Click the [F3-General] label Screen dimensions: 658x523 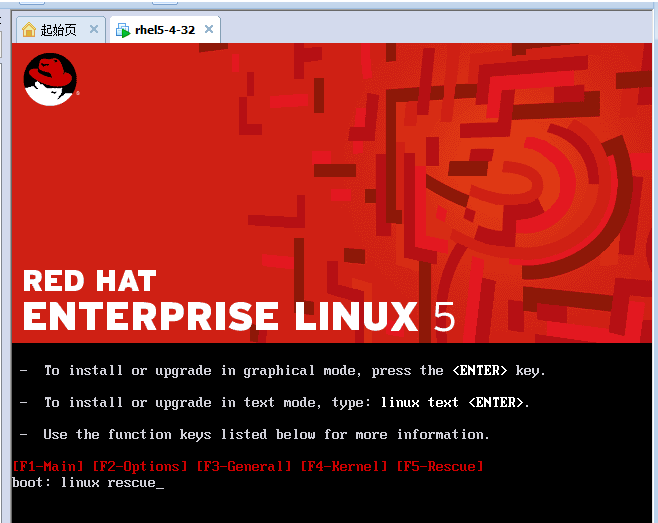tap(244, 466)
